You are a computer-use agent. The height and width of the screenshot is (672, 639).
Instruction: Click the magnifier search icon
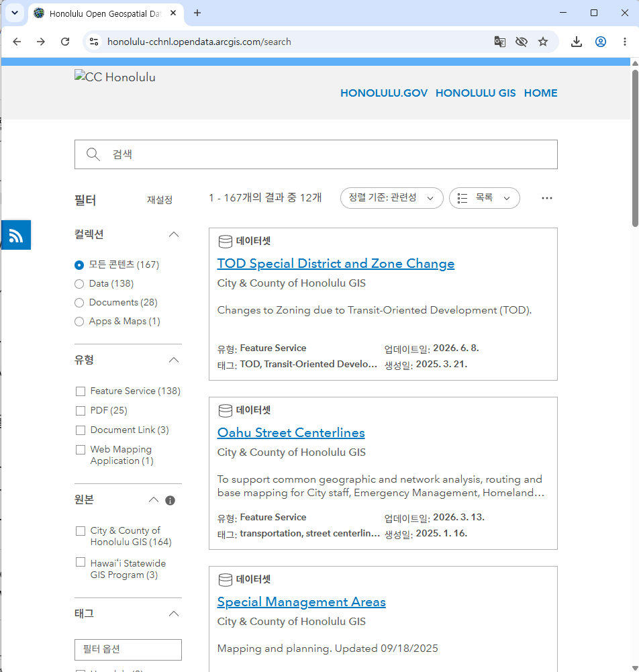point(93,154)
